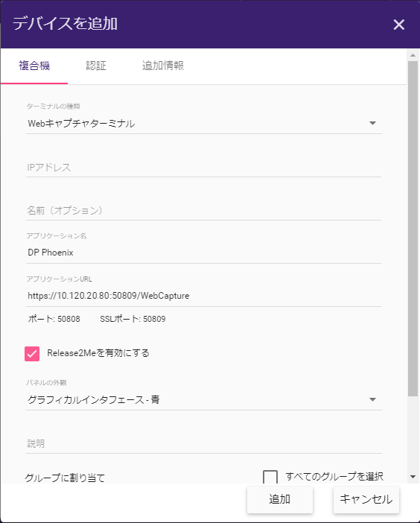Click the DP Phoenix application name field

tap(203, 253)
